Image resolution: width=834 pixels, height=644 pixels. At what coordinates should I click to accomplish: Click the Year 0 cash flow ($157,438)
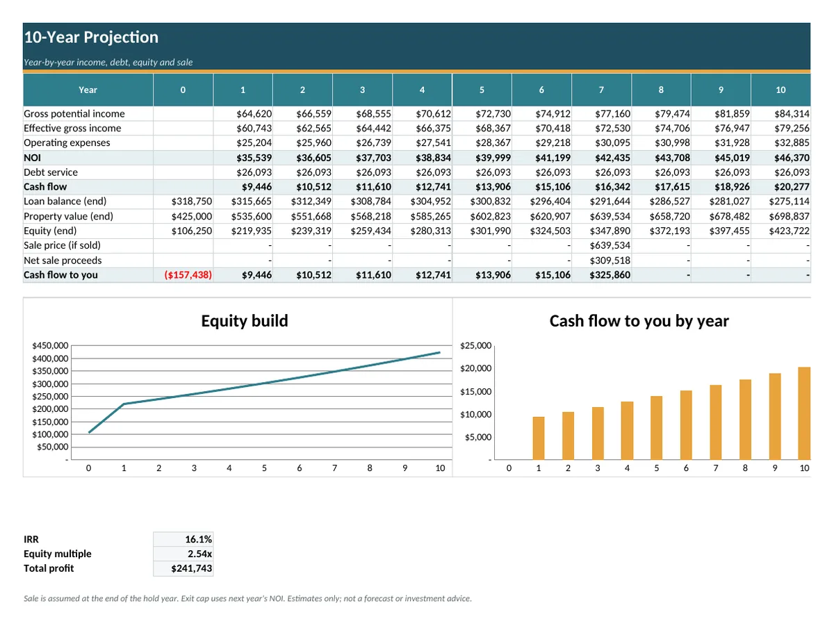(x=183, y=275)
